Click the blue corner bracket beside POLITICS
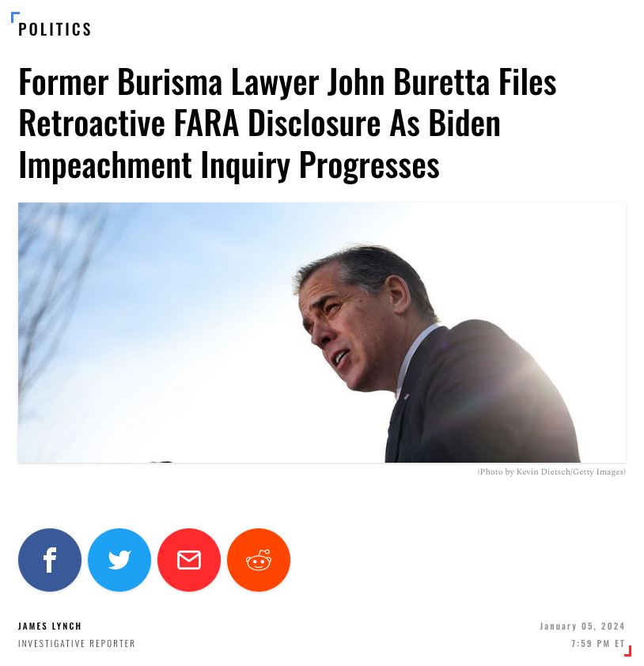The image size is (644, 666). 15,17
